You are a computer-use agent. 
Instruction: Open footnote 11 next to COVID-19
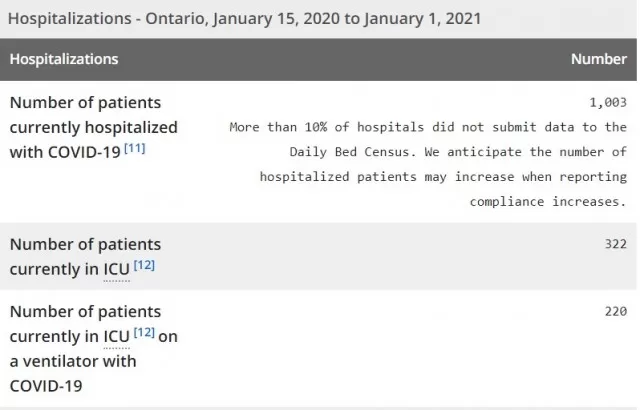(135, 148)
